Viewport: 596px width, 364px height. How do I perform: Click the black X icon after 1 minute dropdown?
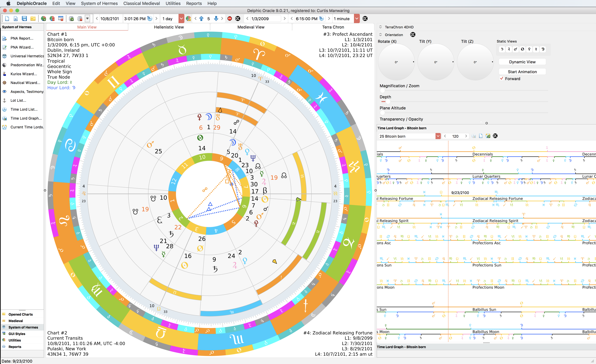coord(365,19)
